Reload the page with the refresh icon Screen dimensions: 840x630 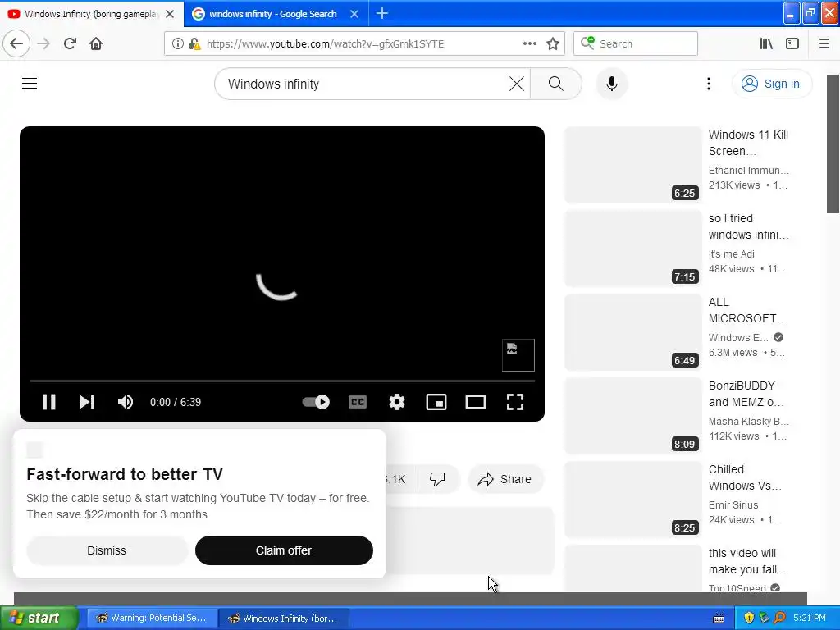[x=70, y=43]
